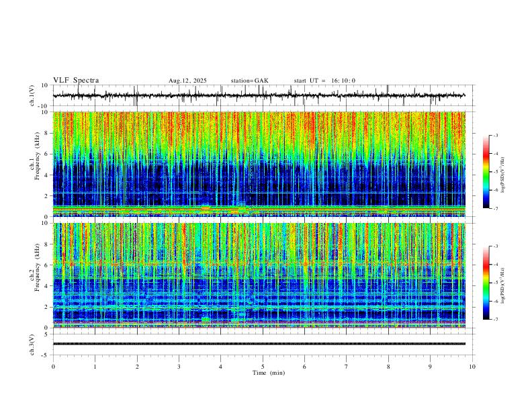Click the 'ch.3(V)' axis label
Viewport: 532px width, 411px height.
coord(32,345)
